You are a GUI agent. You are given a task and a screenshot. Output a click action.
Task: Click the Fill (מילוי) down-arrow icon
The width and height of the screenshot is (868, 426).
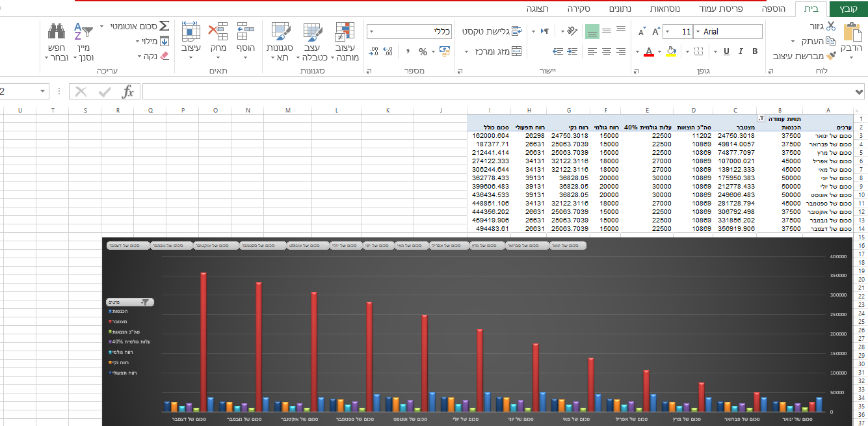(164, 41)
